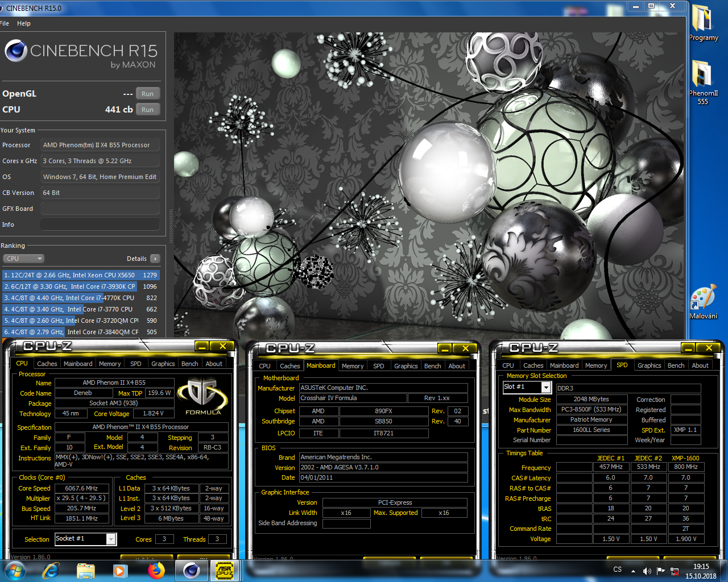This screenshot has height=582, width=728.
Task: Open Windows Explorer from the taskbar
Action: [x=85, y=571]
